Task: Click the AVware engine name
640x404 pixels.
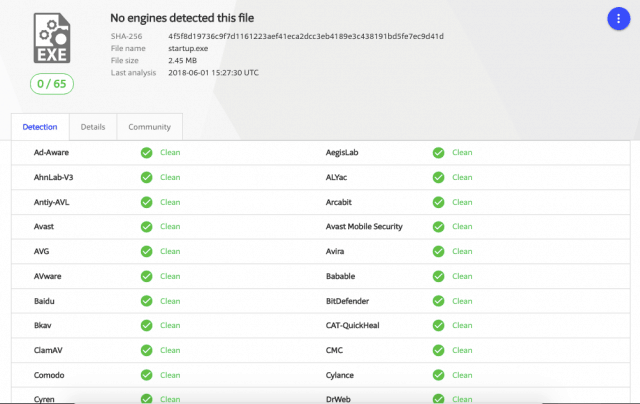Action: click(47, 276)
